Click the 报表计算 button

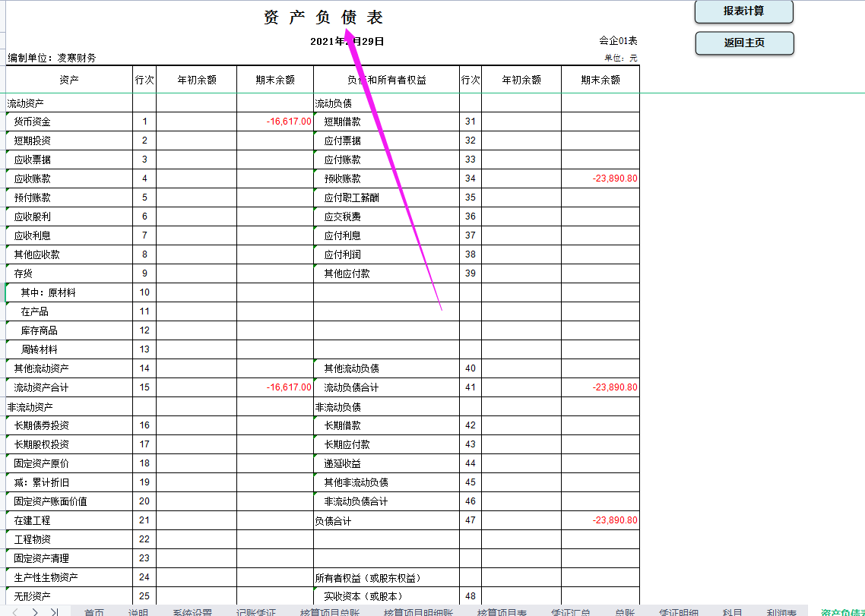[x=743, y=12]
